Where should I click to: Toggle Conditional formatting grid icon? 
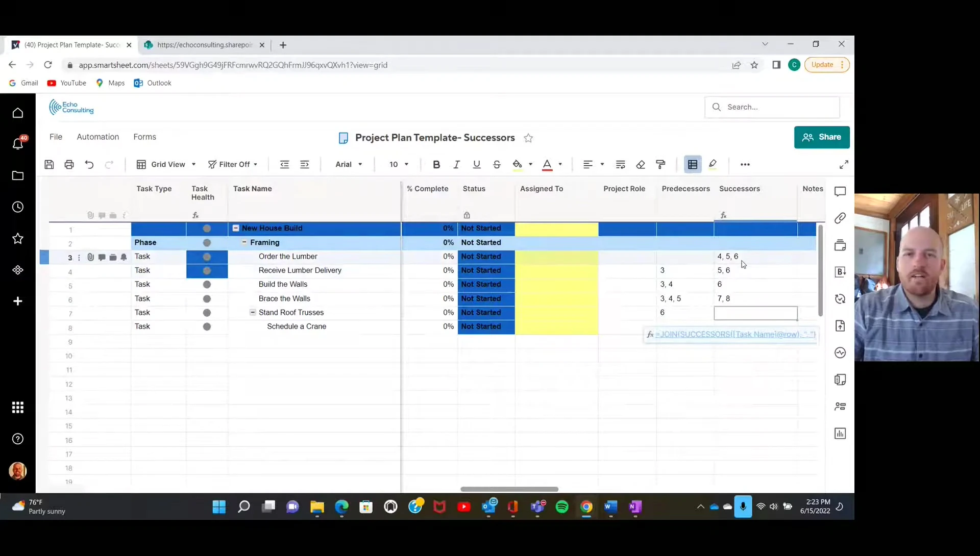[693, 164]
